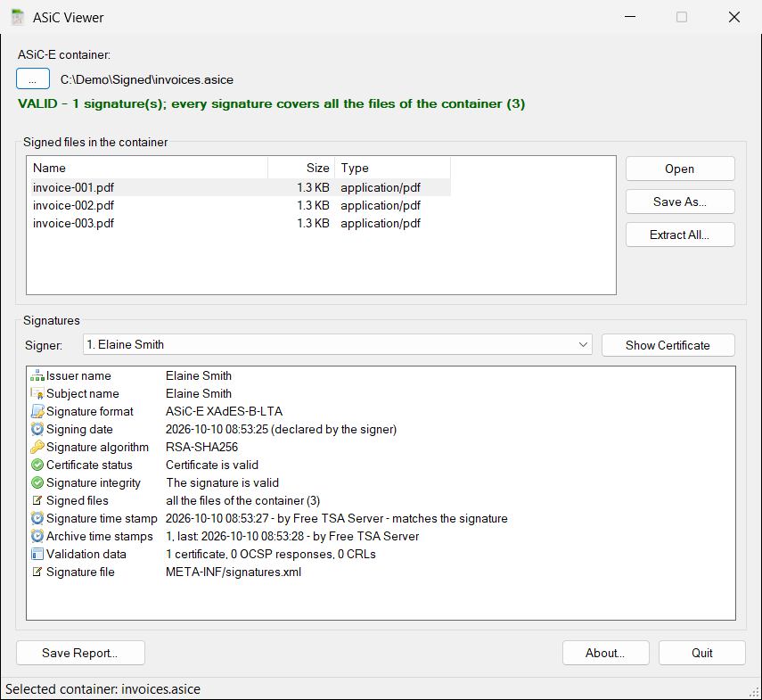Quit the ASiC Viewer application
Image resolution: width=762 pixels, height=700 pixels.
pos(701,653)
